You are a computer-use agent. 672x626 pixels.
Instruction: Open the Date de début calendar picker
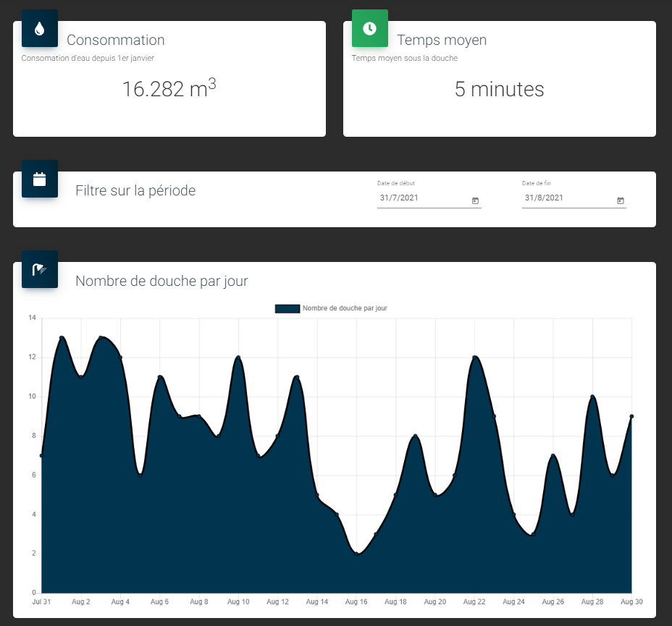click(476, 200)
